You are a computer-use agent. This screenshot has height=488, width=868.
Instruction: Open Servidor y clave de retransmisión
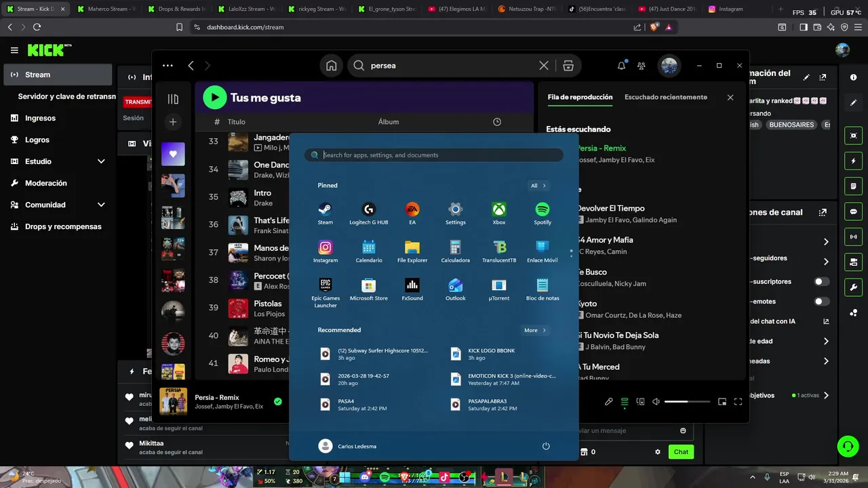(x=66, y=96)
